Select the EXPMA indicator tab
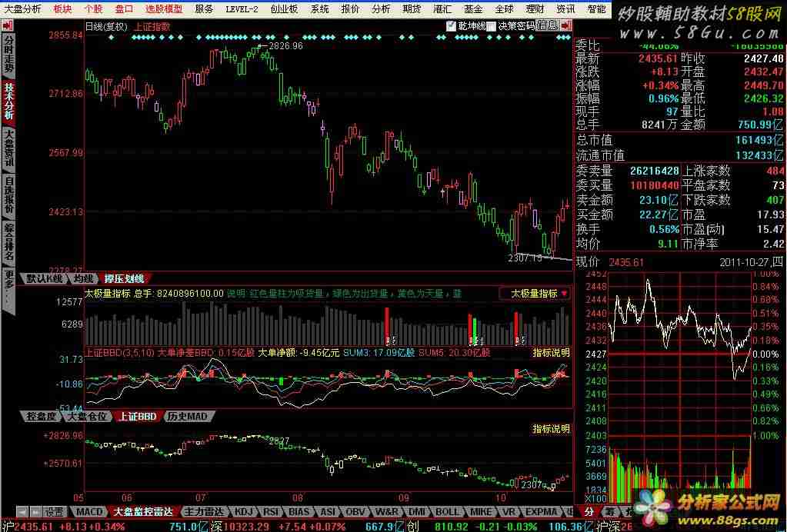 (541, 512)
